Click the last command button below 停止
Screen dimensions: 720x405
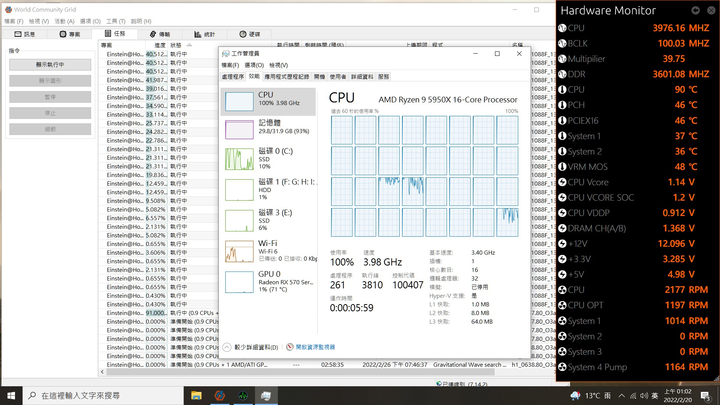[x=50, y=129]
